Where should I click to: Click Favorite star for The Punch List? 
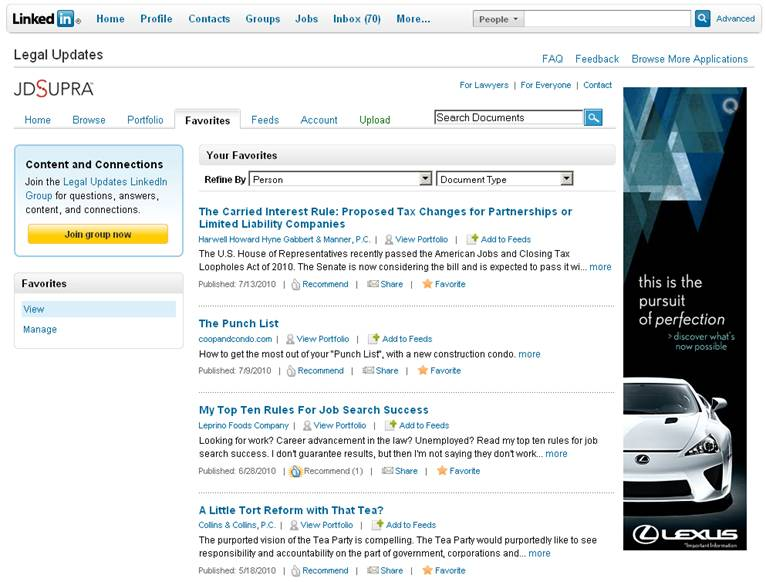click(x=423, y=370)
